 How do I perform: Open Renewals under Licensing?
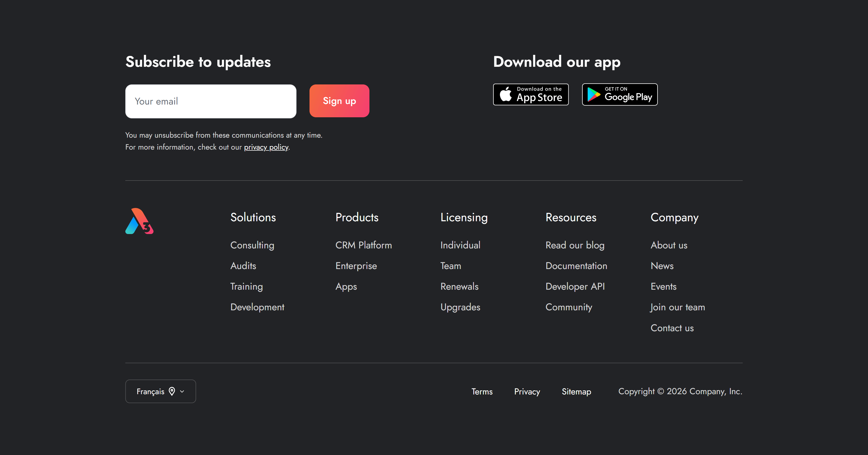pyautogui.click(x=459, y=286)
